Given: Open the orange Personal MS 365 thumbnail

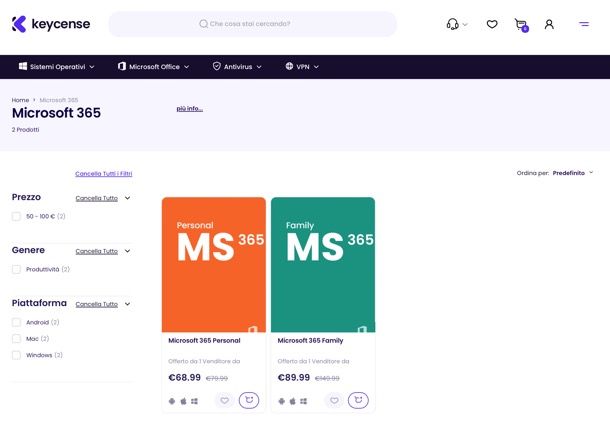Looking at the screenshot, I should pos(214,265).
